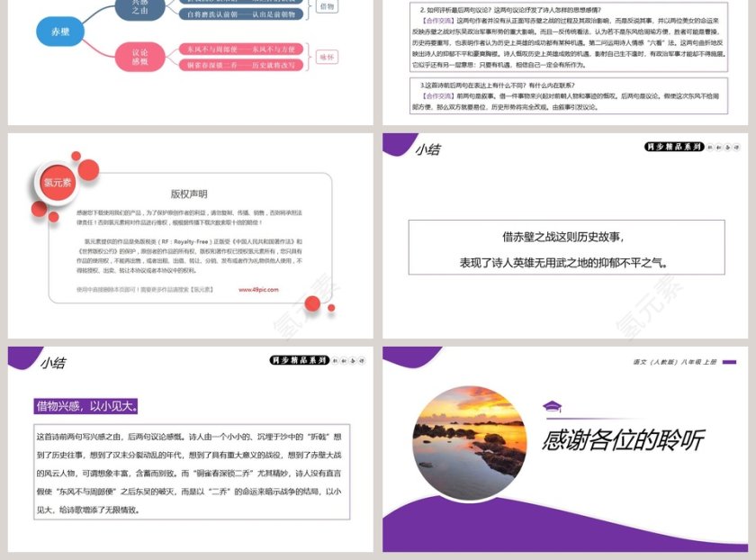The width and height of the screenshot is (756, 560).
Task: Open the www.49pic.com website link
Action: click(259, 290)
